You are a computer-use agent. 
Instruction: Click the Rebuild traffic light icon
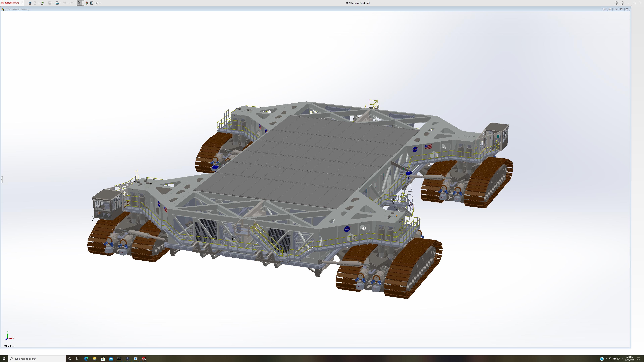(x=87, y=3)
